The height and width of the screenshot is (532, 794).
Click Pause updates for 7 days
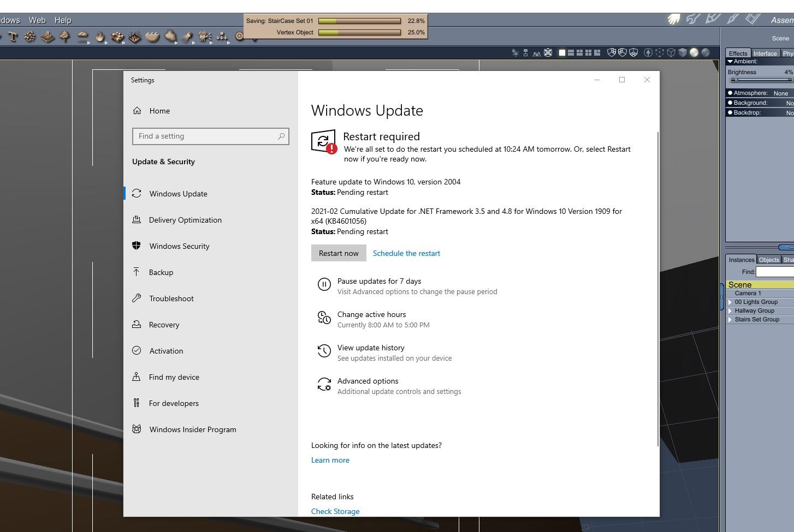coord(407,286)
